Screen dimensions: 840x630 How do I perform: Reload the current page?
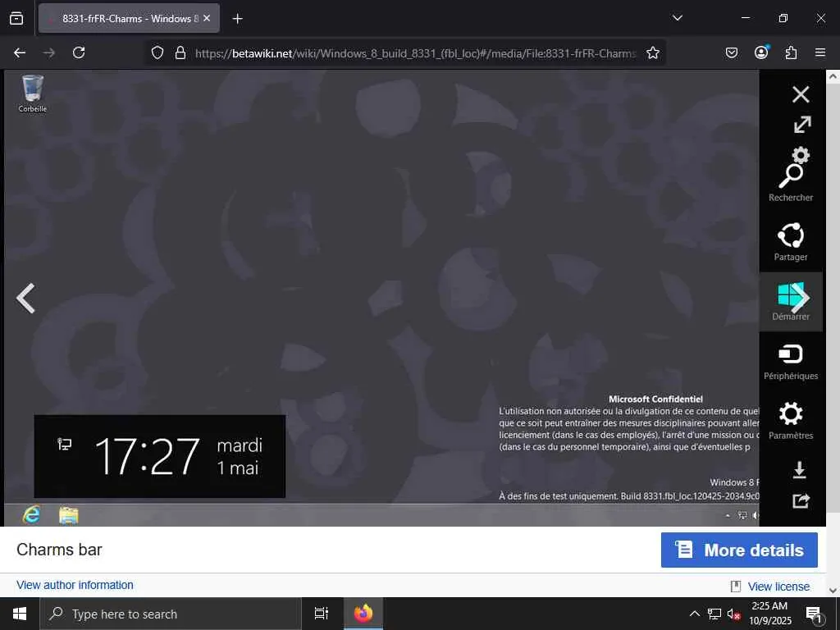(x=79, y=52)
